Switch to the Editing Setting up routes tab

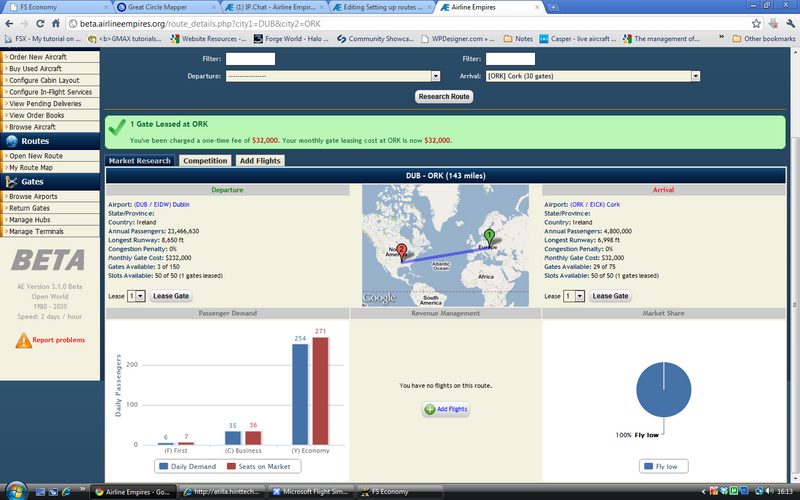click(x=384, y=7)
